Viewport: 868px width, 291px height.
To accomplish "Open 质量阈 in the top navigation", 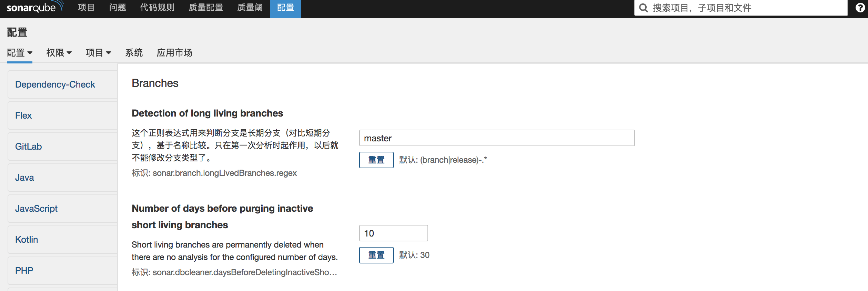I will 250,8.
